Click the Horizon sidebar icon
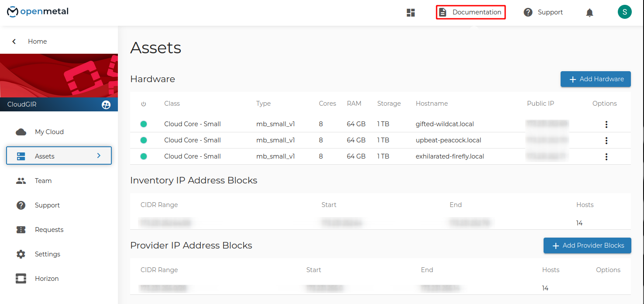 pos(21,278)
